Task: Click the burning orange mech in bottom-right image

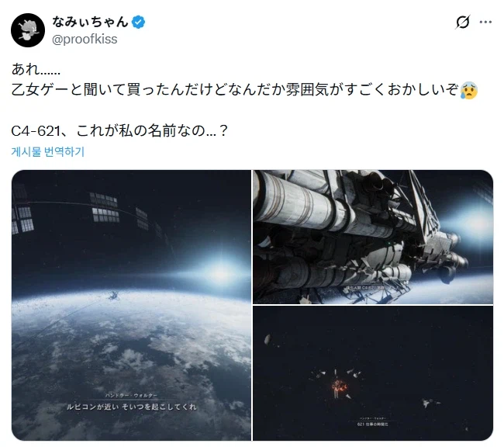Action: point(339,386)
